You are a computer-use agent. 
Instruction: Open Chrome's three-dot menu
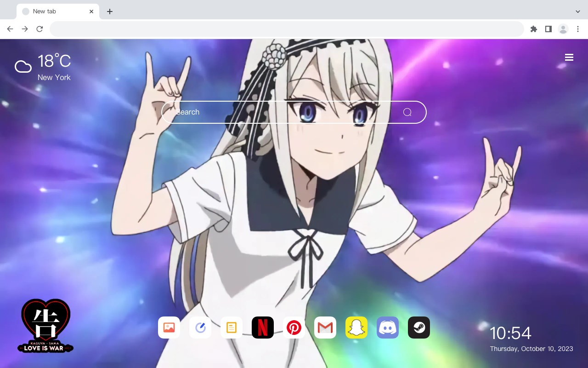tap(578, 29)
